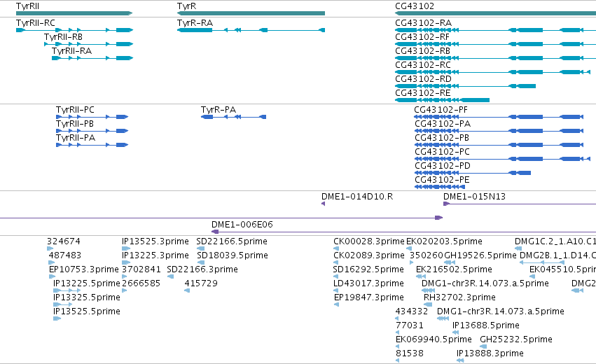Select transcript CG43102-RC
This screenshot has width=596, height=364.
click(x=492, y=72)
